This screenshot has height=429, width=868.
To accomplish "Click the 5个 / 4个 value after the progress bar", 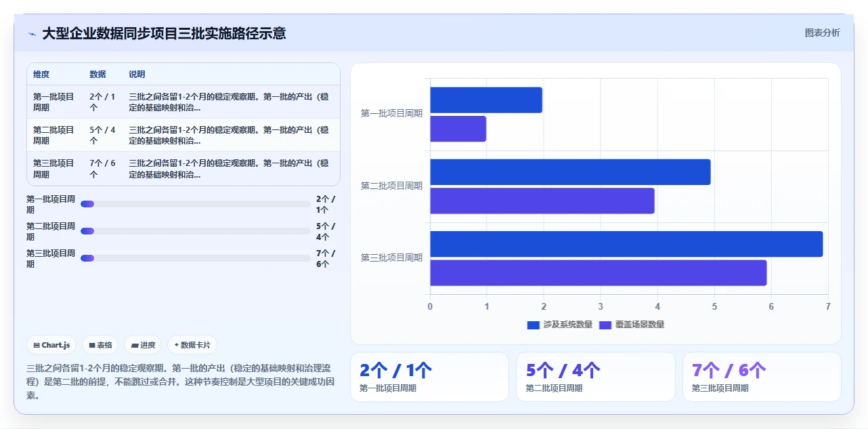I will point(326,232).
